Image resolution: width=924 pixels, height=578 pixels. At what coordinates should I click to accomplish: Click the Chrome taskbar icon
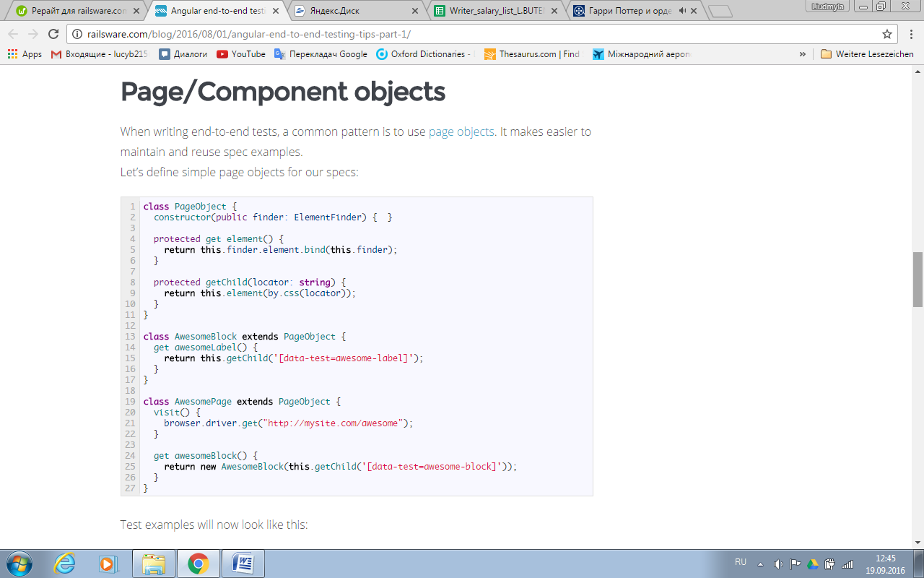pos(198,564)
